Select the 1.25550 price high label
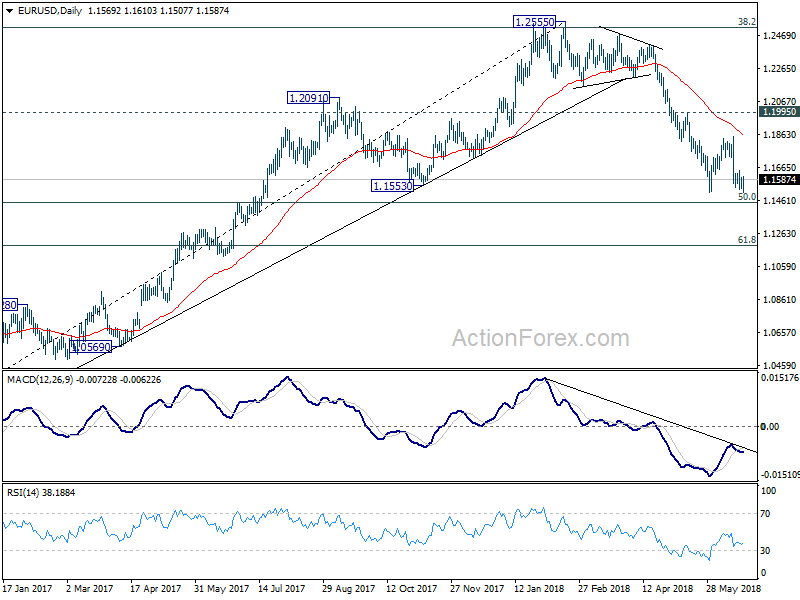 (x=534, y=22)
